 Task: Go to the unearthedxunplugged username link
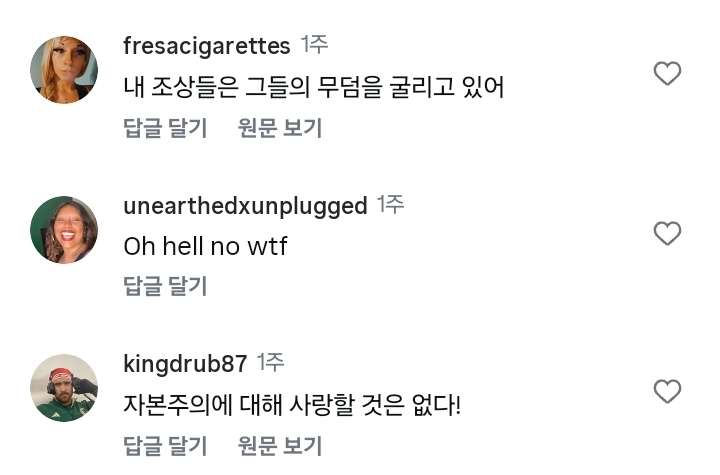[245, 206]
